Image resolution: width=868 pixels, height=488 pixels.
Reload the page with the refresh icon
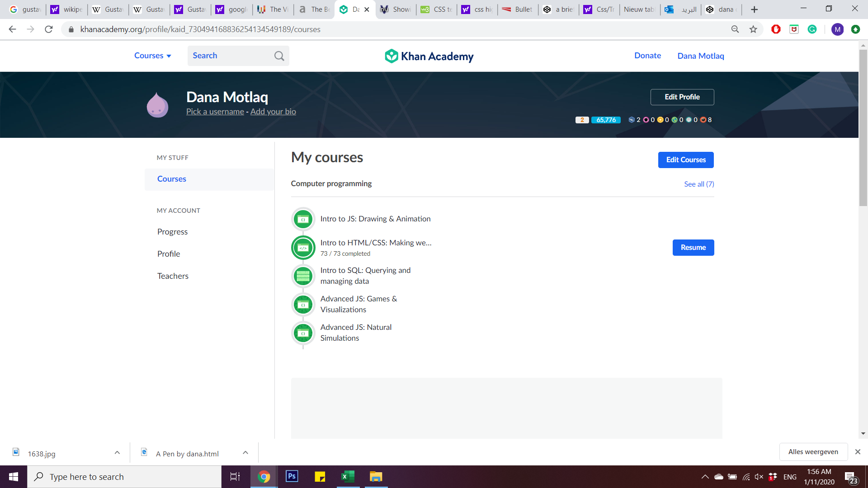tap(49, 29)
